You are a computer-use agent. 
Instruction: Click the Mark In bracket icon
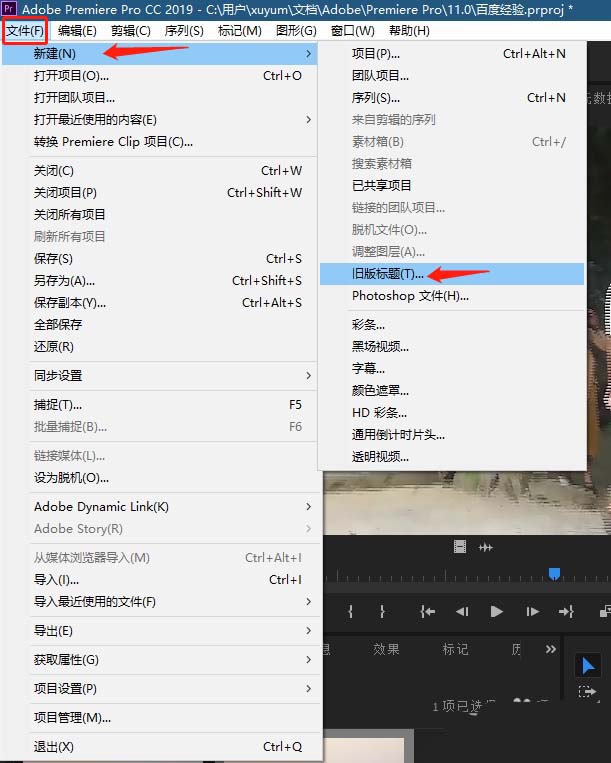[351, 611]
